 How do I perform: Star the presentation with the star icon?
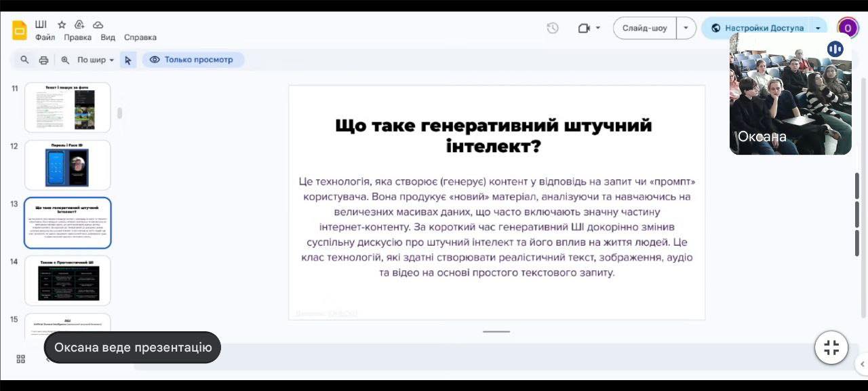point(62,24)
